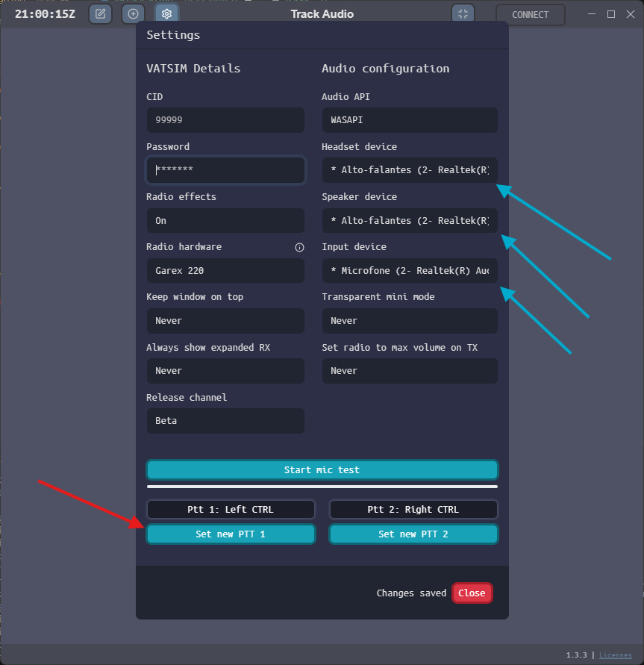644x665 pixels.
Task: Maximize the Track Audio window
Action: [610, 14]
